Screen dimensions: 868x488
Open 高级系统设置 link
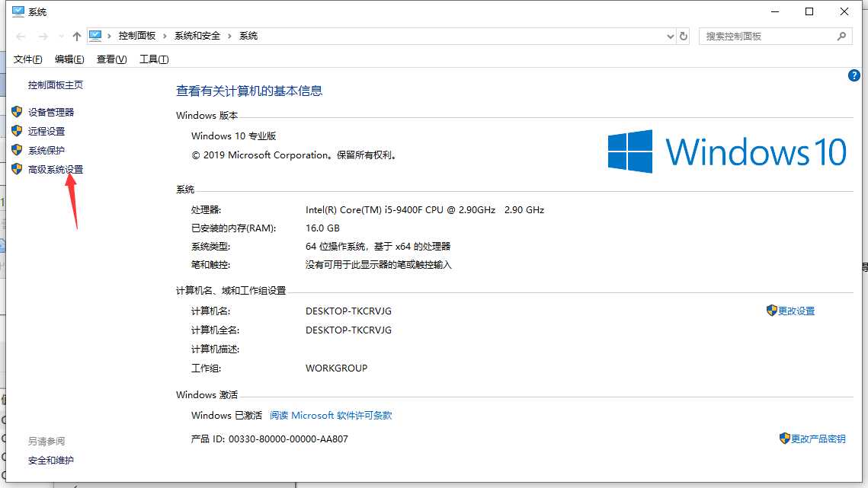[x=56, y=169]
